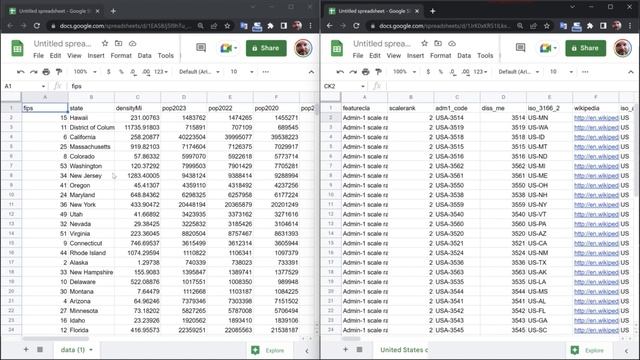Image resolution: width=640 pixels, height=360 pixels.
Task: Open name box dropdown showing A1
Action: point(43,86)
